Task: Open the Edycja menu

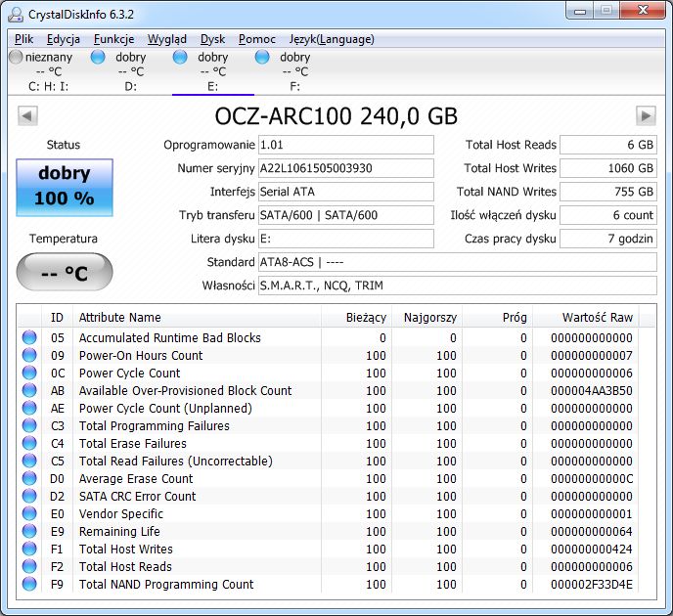Action: [64, 39]
